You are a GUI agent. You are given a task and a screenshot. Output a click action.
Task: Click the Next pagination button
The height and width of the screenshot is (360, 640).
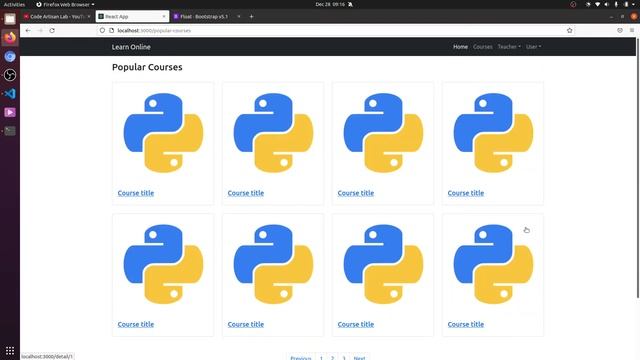(x=360, y=357)
